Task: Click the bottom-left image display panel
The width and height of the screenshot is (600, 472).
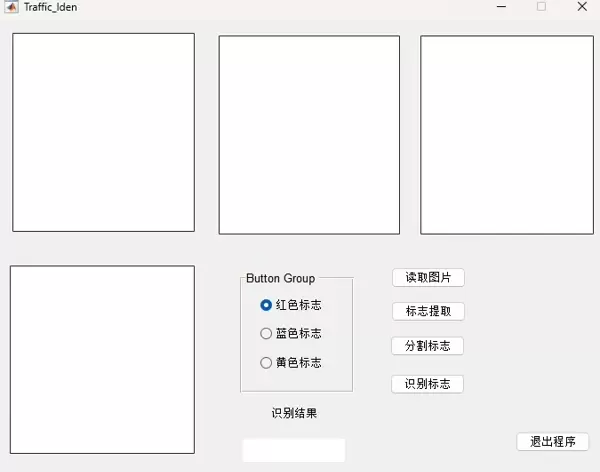Action: (x=102, y=359)
